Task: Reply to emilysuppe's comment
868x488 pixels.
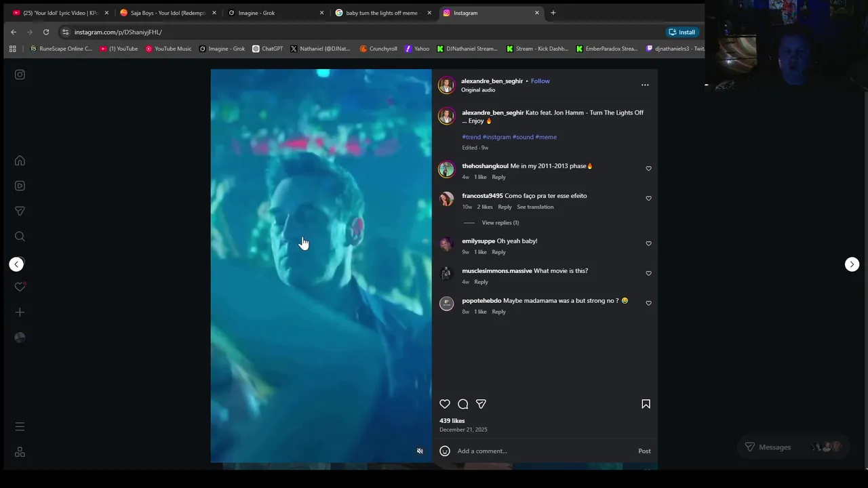Action: [498, 251]
